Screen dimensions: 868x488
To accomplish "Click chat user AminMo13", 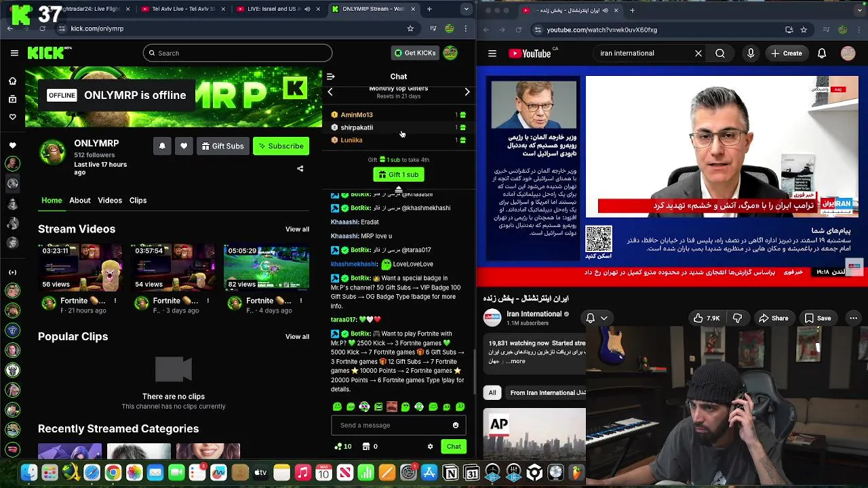I will (357, 115).
